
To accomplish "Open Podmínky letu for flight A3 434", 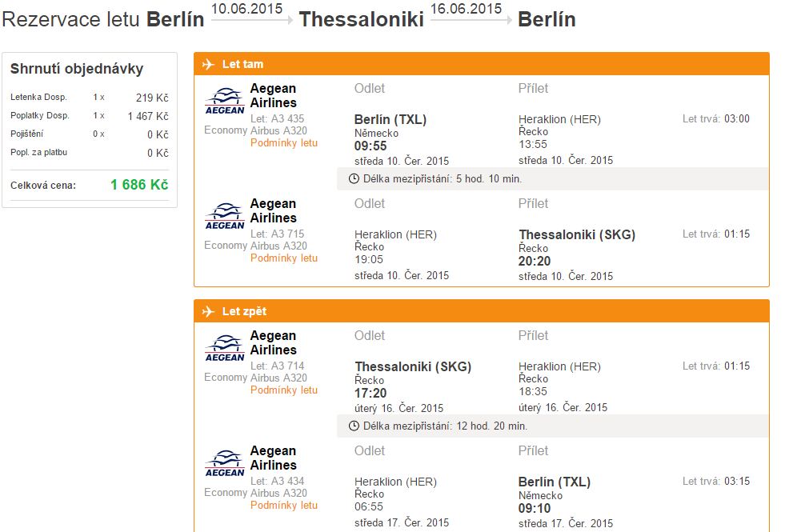I will pyautogui.click(x=284, y=506).
